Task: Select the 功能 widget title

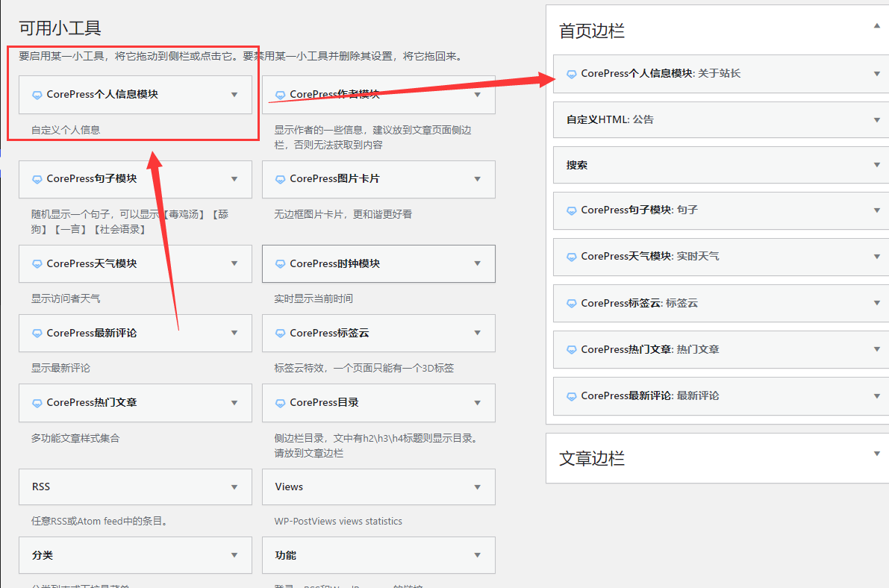Action: 286,555
